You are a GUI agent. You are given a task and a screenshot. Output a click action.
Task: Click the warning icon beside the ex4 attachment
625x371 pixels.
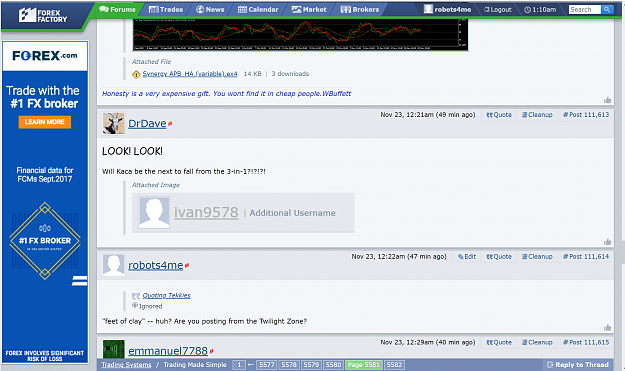click(x=136, y=74)
